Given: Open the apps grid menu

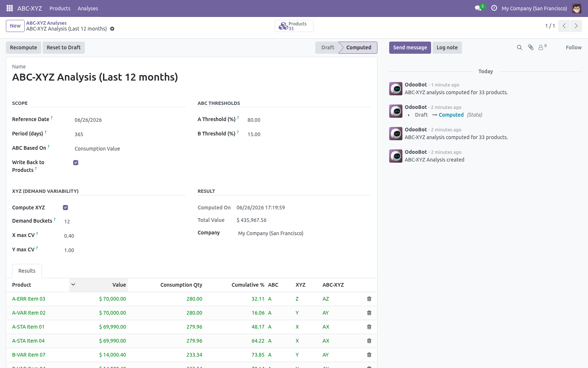Looking at the screenshot, I should point(10,8).
